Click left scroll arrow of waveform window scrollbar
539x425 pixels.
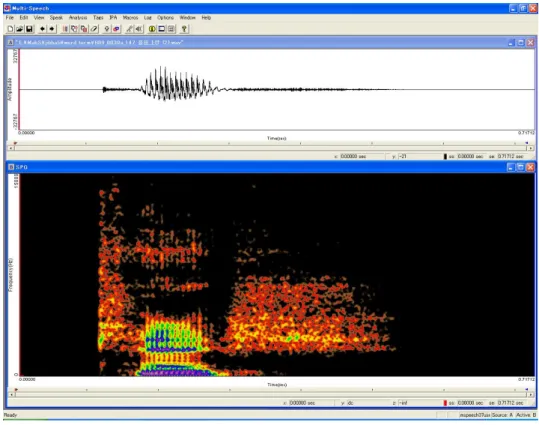pos(11,148)
